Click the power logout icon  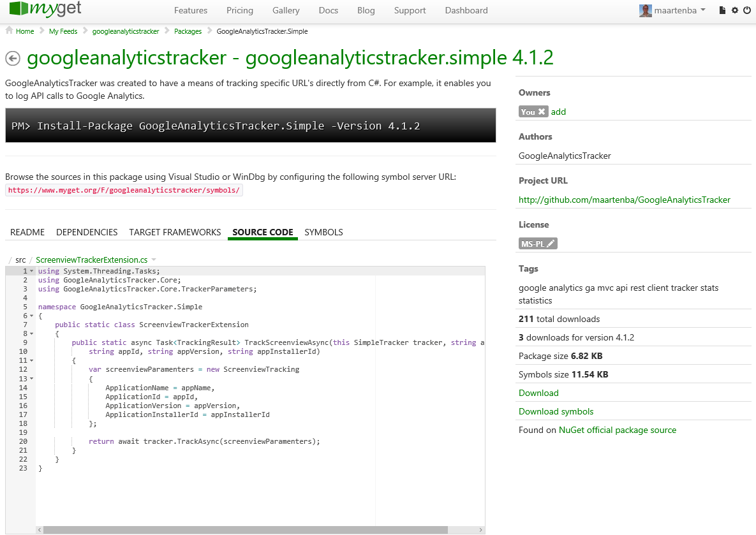pos(747,10)
